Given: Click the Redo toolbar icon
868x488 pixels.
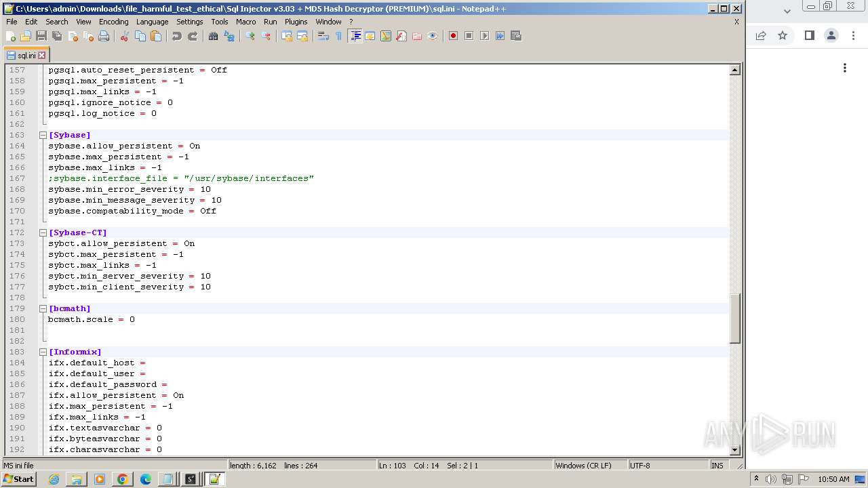Looking at the screenshot, I should click(x=193, y=36).
